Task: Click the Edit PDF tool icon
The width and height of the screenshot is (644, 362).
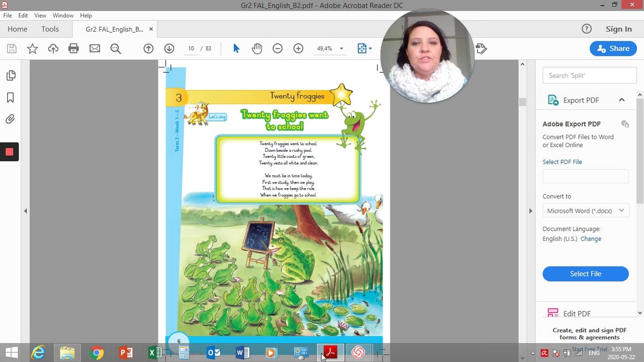Action: click(553, 313)
